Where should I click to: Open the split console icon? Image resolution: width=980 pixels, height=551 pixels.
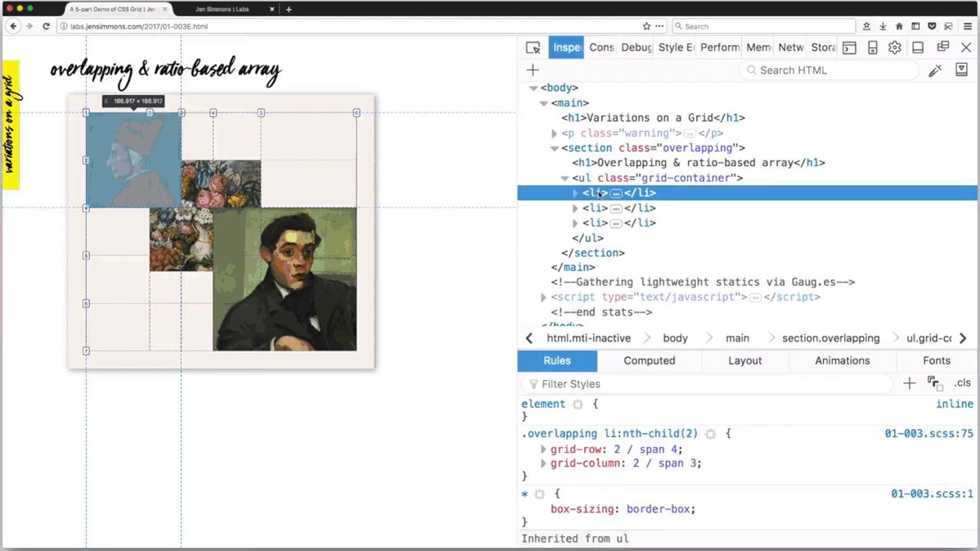pyautogui.click(x=849, y=47)
